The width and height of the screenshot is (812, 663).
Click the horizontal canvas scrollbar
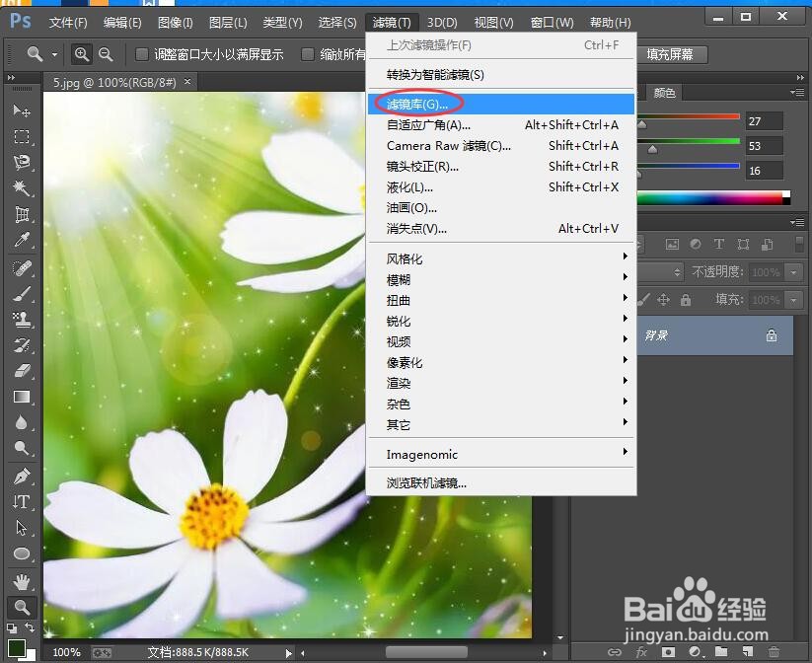425,652
